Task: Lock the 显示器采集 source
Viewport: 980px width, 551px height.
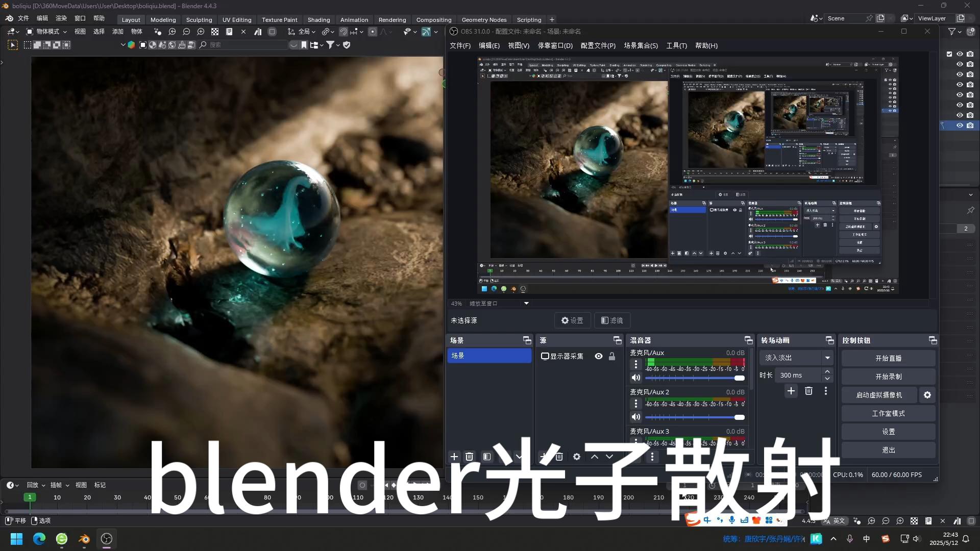Action: (612, 356)
